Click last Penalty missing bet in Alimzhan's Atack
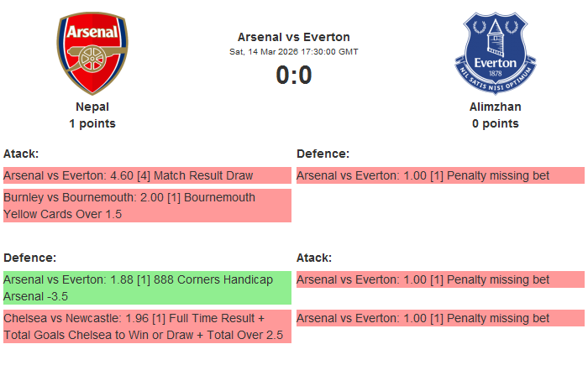Image resolution: width=588 pixels, height=386 pixels. 440,318
